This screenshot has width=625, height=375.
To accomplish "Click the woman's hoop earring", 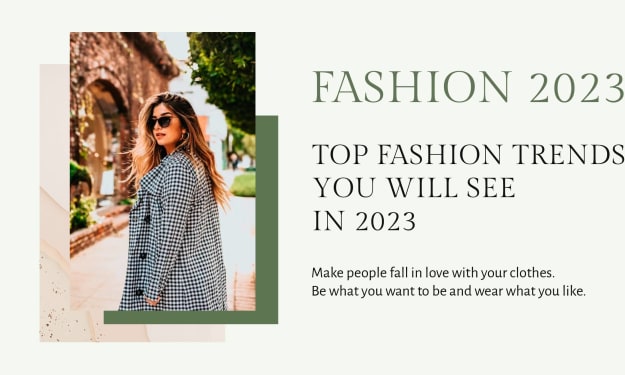I will pyautogui.click(x=185, y=137).
